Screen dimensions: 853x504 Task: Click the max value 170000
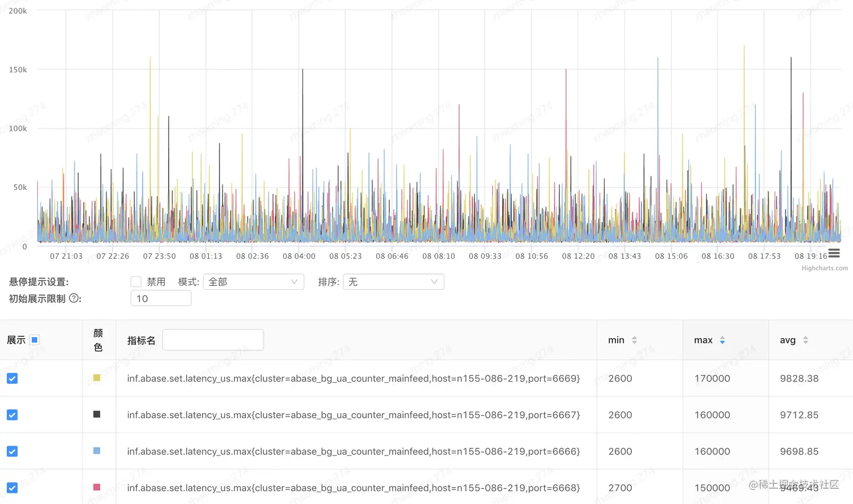(x=712, y=378)
